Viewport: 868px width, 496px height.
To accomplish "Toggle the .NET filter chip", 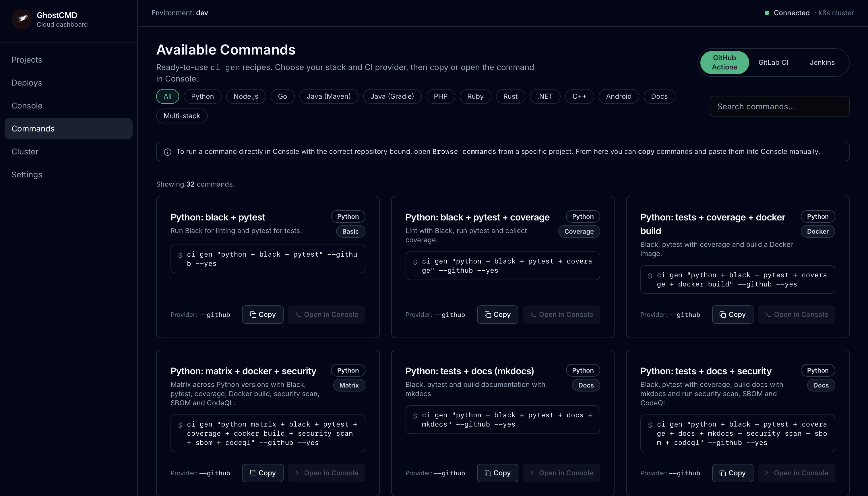I will (x=545, y=96).
